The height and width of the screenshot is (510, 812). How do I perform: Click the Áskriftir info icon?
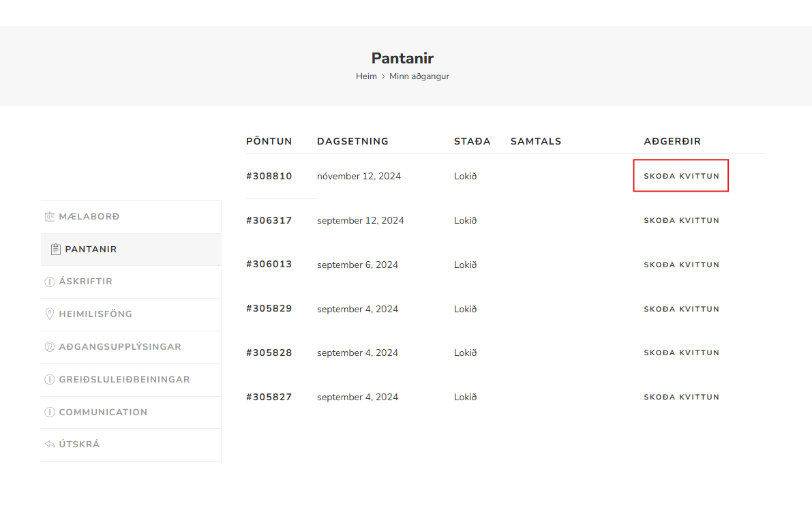pos(49,282)
